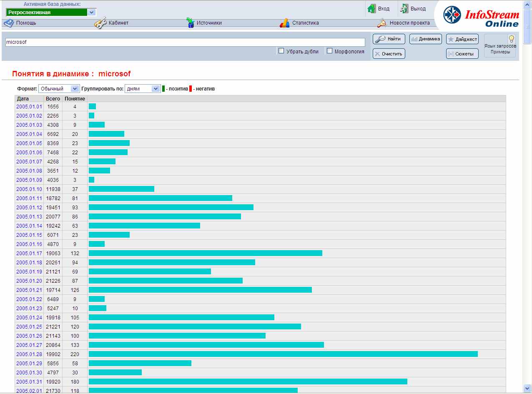Open date link 2005.02.01

pos(29,391)
